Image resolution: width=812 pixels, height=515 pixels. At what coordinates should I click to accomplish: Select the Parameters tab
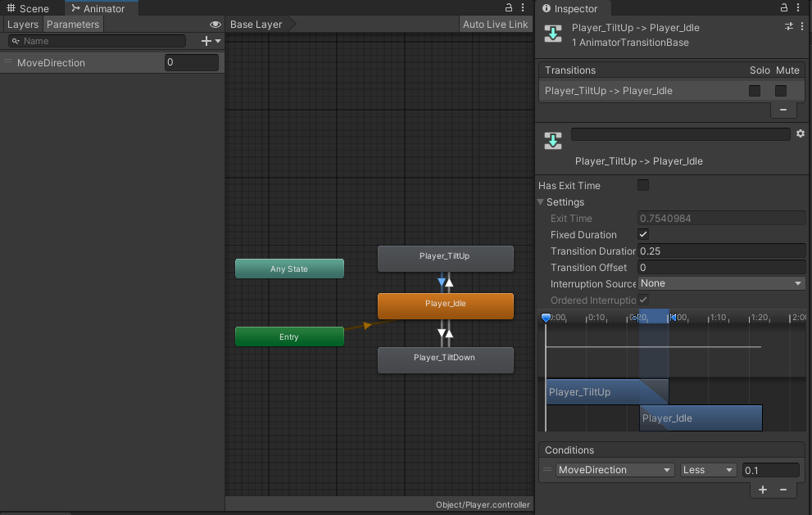pyautogui.click(x=72, y=25)
